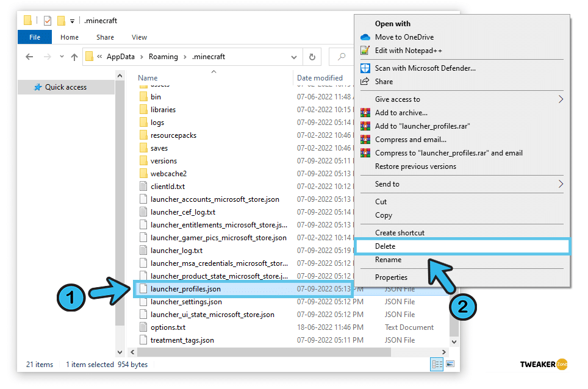Screen dimensions: 588x389
Task: Click the search box magnifier
Action: click(341, 57)
